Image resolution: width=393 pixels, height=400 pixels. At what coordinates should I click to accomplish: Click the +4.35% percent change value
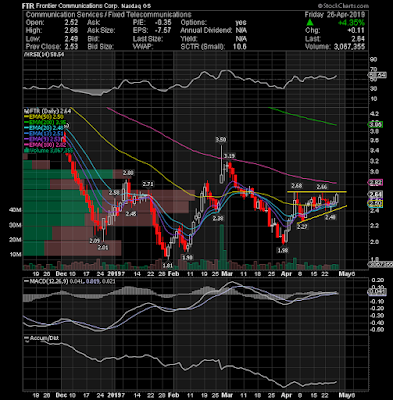[x=351, y=23]
